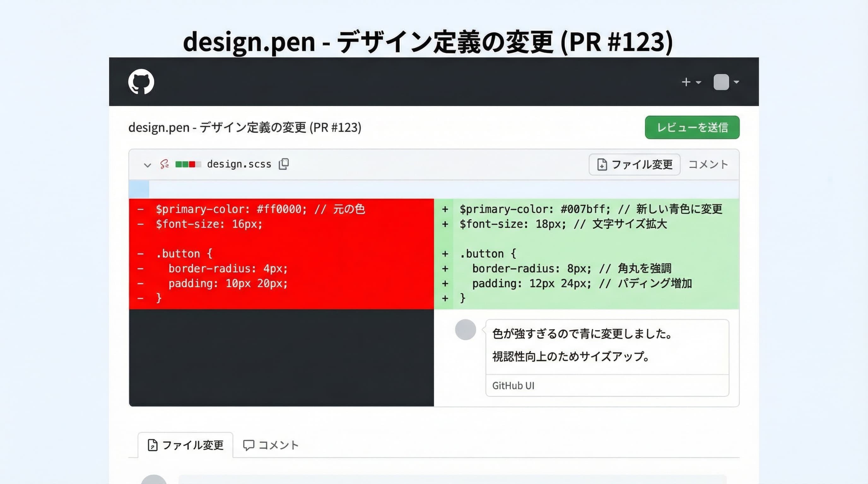Viewport: 868px width, 484px height.
Task: Click the speech bubble icon in コメント tab
Action: [248, 445]
